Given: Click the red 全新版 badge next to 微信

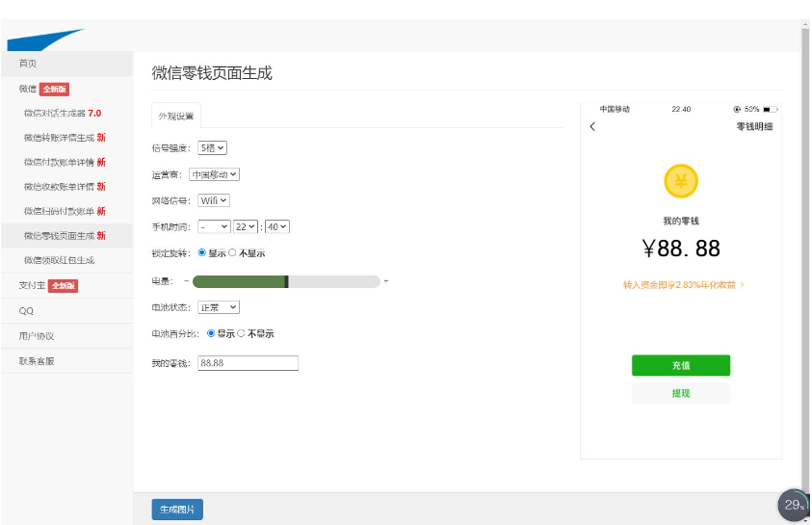Looking at the screenshot, I should click(x=54, y=89).
